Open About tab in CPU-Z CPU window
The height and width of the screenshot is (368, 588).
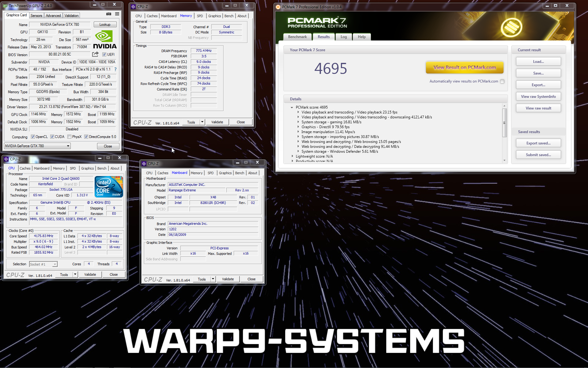pos(115,168)
